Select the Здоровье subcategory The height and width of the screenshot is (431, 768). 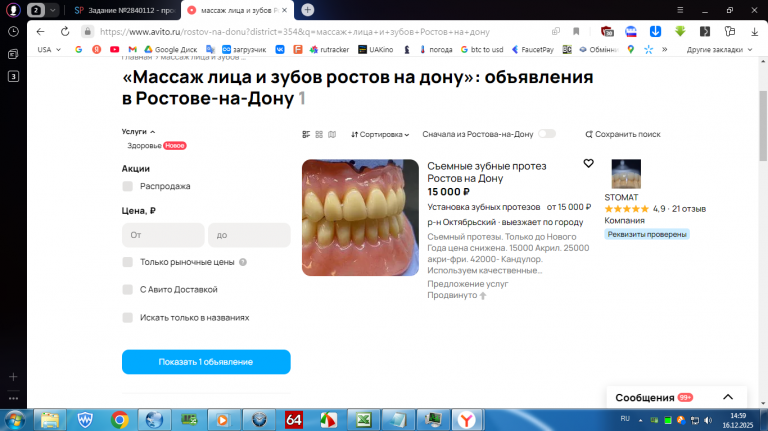click(144, 145)
